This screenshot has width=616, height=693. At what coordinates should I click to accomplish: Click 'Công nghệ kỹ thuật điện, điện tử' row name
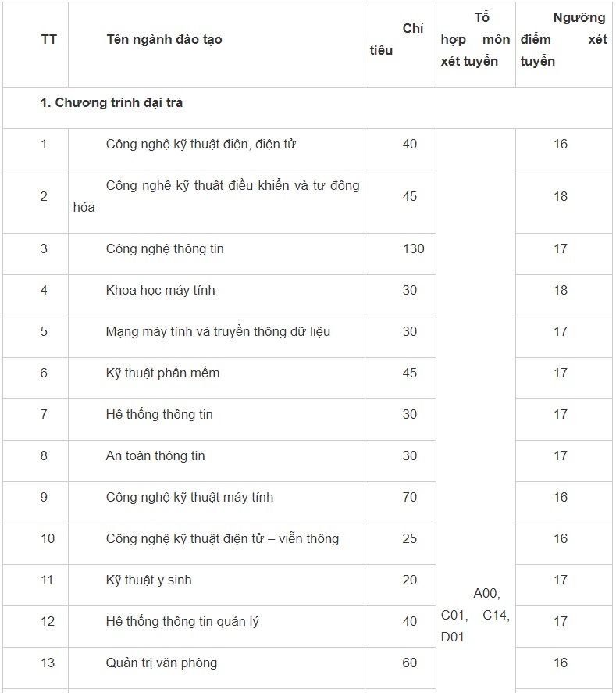tap(201, 144)
